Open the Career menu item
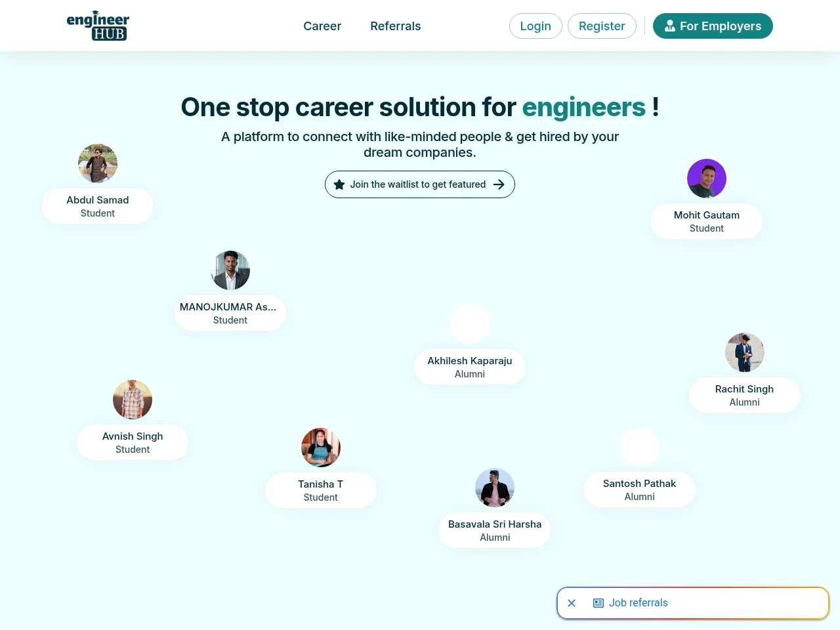 322,26
